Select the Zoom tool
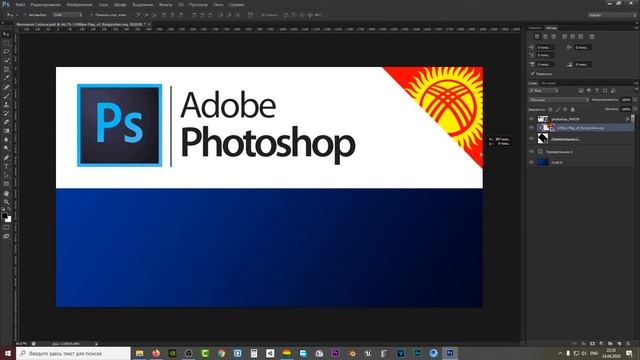 pos(6,202)
